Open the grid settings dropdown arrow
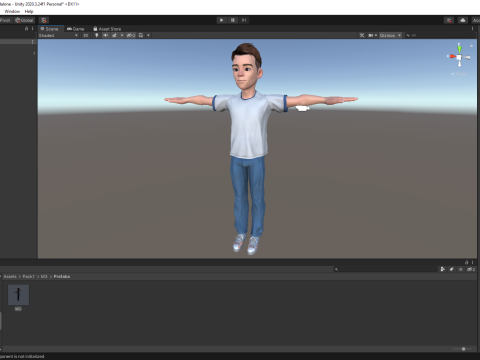This screenshot has width=480, height=360. tap(148, 35)
